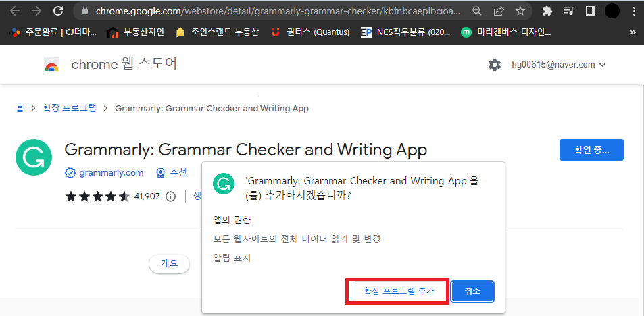Click the rating info icon next to 41,907
This screenshot has width=644, height=316.
[170, 196]
